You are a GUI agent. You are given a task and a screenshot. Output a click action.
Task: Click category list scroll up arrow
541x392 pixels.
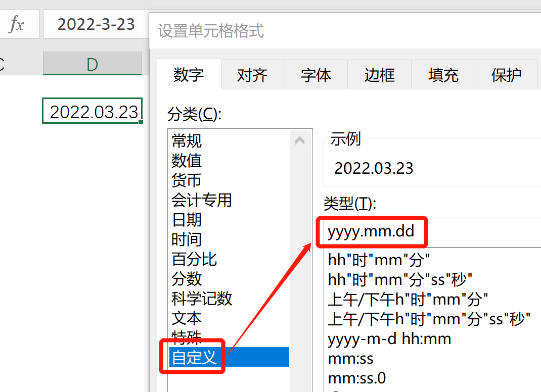[300, 140]
